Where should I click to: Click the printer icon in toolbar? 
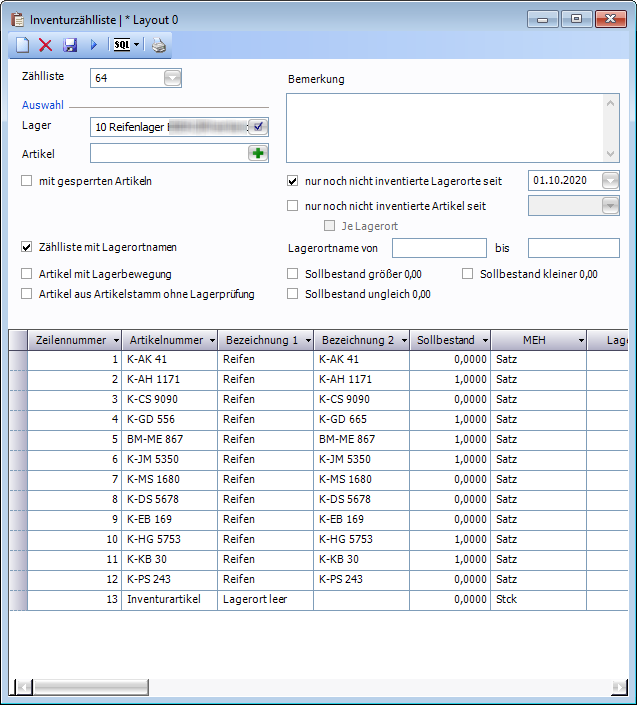click(159, 45)
